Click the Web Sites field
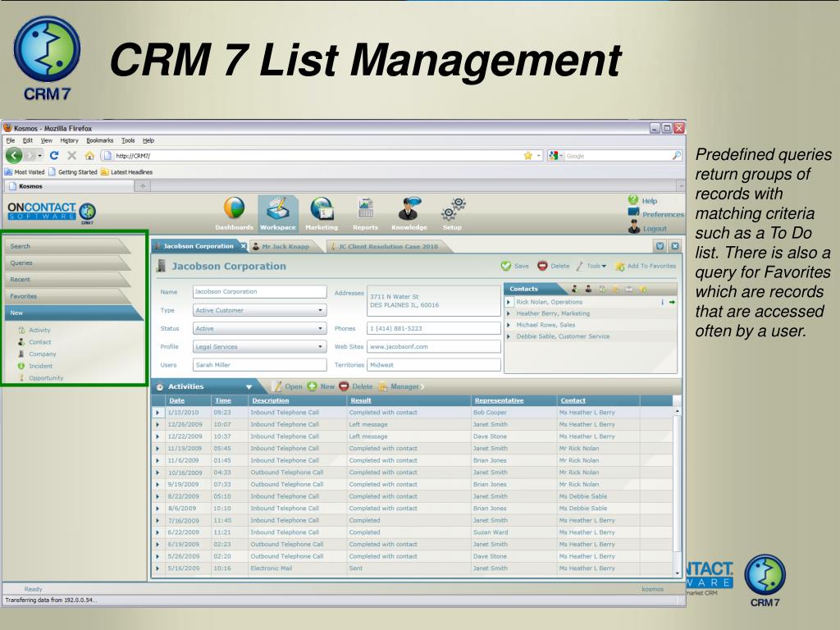840x630 pixels. coord(433,347)
